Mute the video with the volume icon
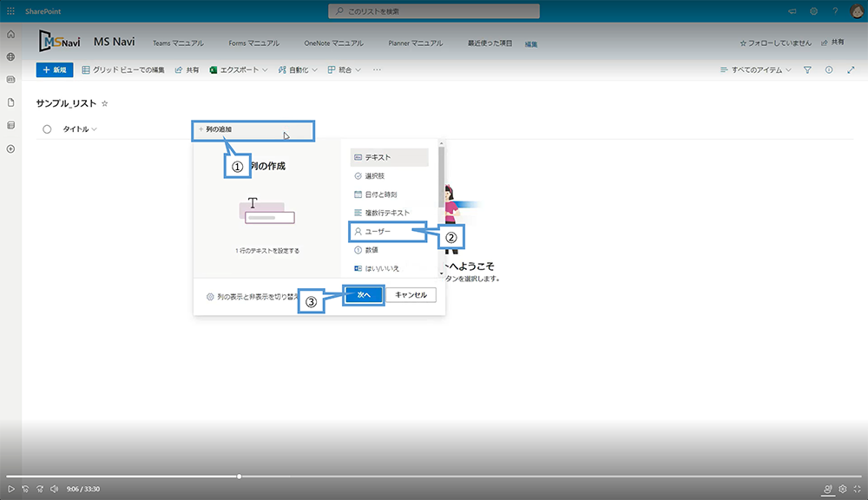This screenshot has width=868, height=500. [54, 489]
